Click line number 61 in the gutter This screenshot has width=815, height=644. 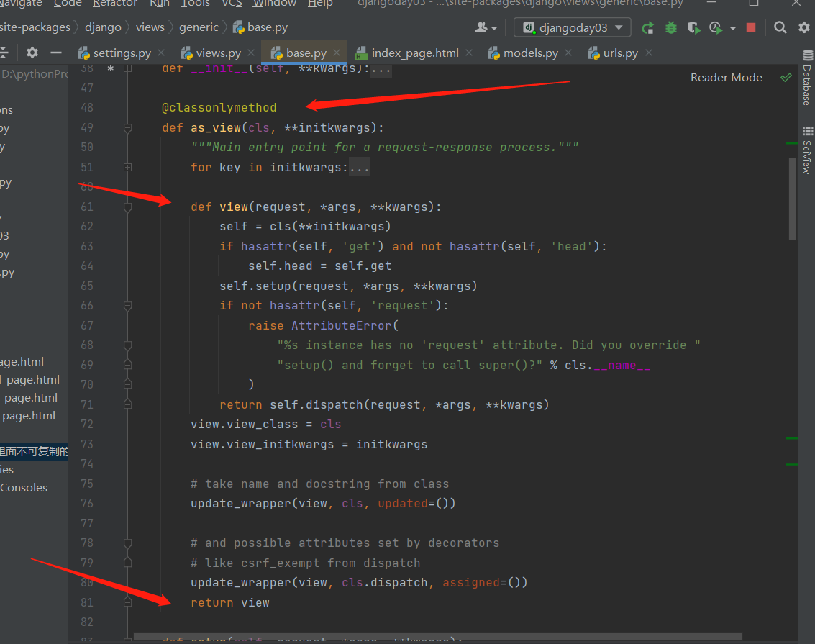[87, 207]
